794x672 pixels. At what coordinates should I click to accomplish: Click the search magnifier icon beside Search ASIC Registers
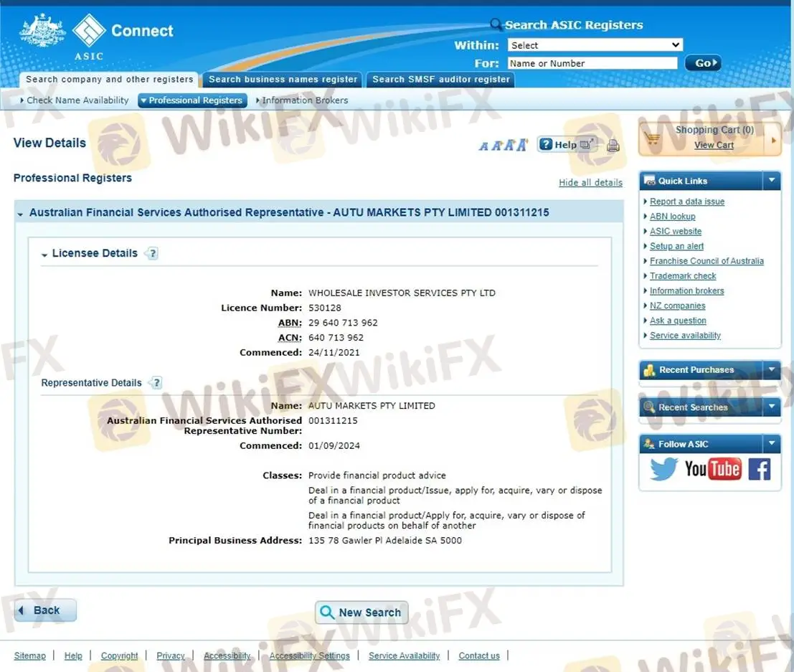point(496,24)
